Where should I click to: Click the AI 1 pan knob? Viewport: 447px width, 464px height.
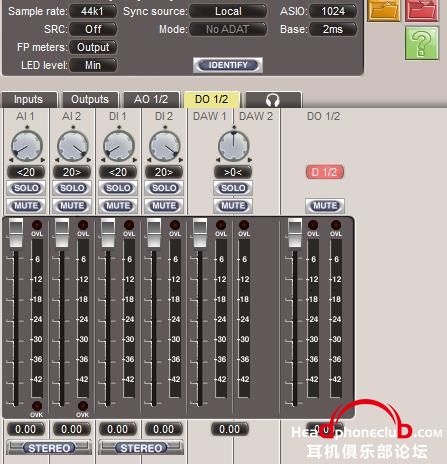point(27,146)
